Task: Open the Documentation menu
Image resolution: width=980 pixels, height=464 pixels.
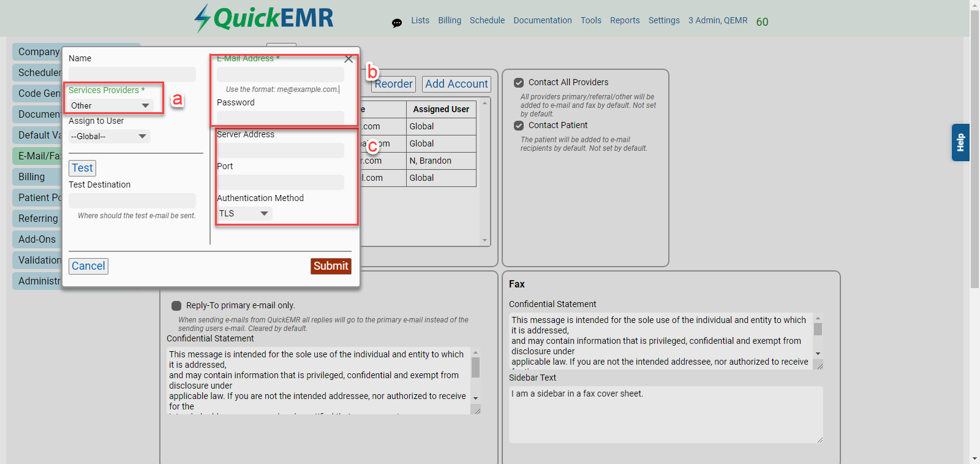Action: click(543, 20)
